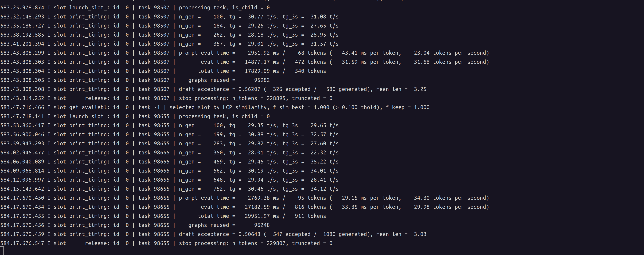
Task: Click prompt eval time 2951.92 ms
Action: 263,53
